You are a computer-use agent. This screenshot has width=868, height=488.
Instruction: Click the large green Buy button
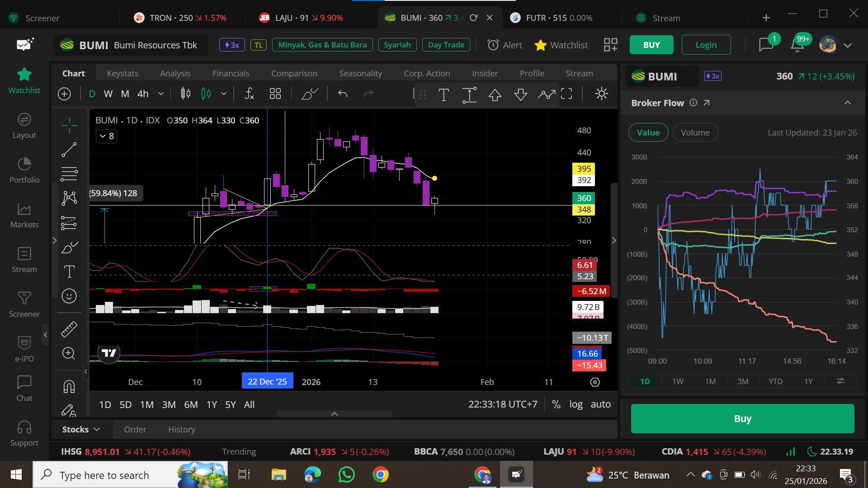tap(742, 419)
